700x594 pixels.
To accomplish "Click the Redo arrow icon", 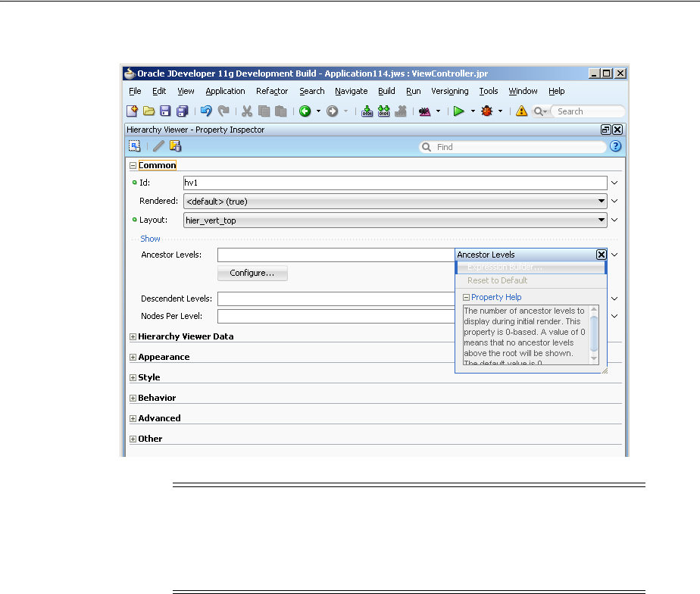I will [x=223, y=111].
